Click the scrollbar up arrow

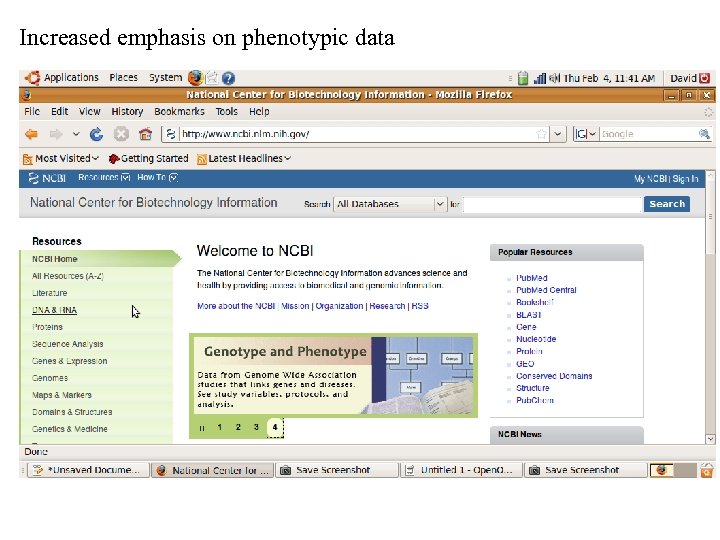tap(710, 175)
